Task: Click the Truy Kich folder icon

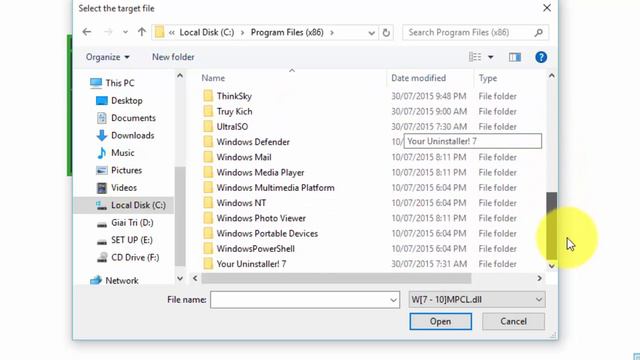Action: point(208,111)
